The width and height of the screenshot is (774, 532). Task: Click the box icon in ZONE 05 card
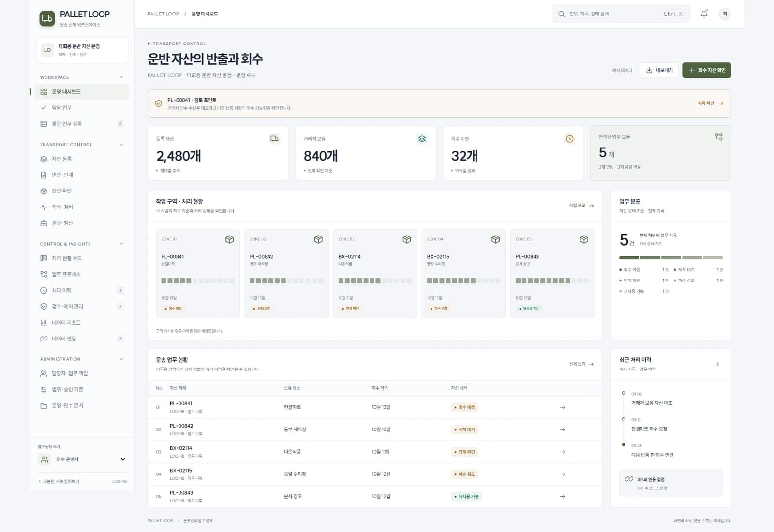pos(584,239)
